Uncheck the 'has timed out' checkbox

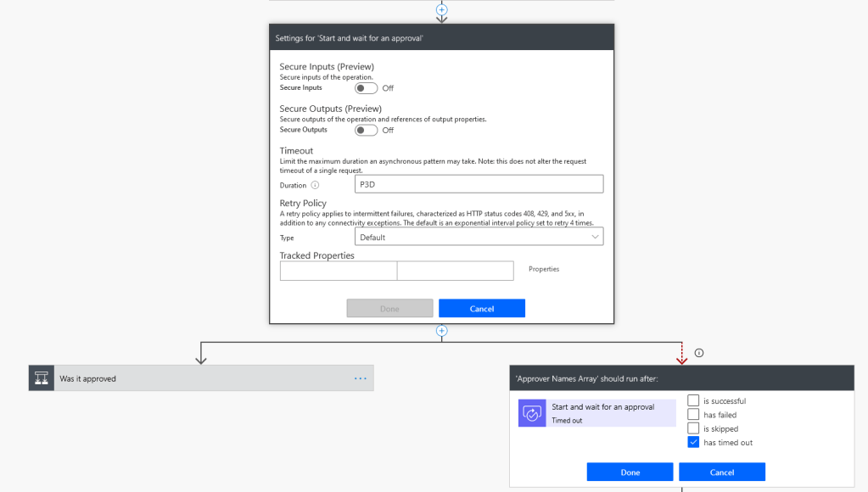point(693,442)
